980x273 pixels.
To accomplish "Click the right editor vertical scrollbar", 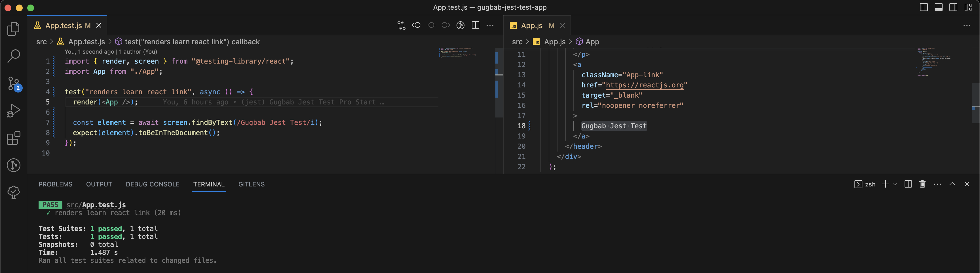I will (976, 103).
